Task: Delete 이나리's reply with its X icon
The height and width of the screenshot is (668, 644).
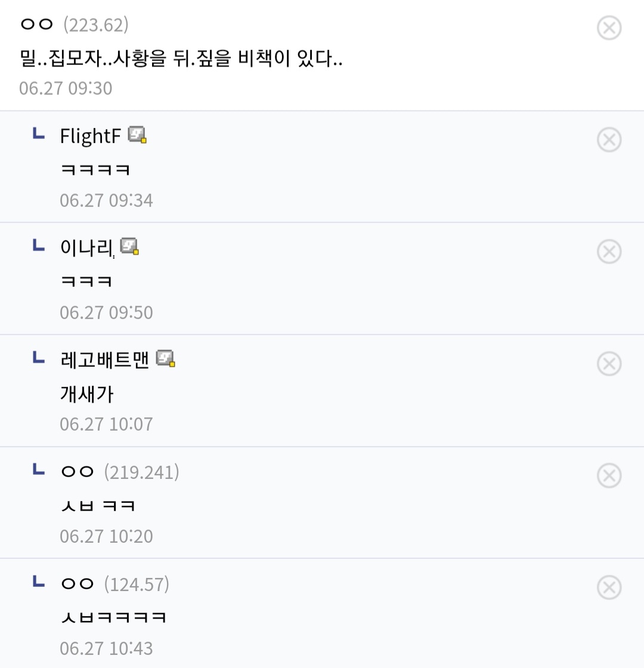Action: tap(609, 251)
